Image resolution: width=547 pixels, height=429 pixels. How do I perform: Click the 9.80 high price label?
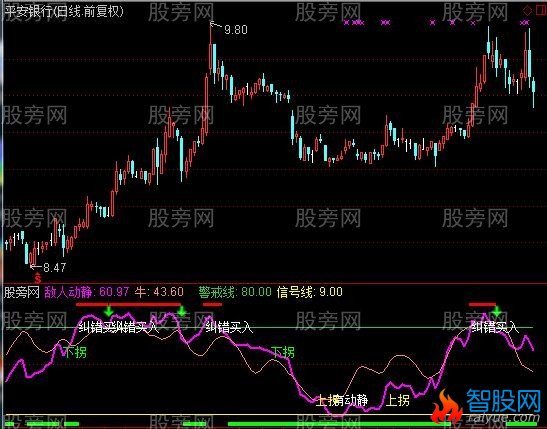pyautogui.click(x=235, y=30)
